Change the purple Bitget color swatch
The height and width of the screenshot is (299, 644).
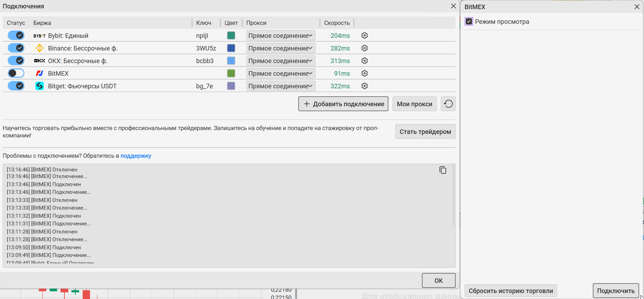231,86
